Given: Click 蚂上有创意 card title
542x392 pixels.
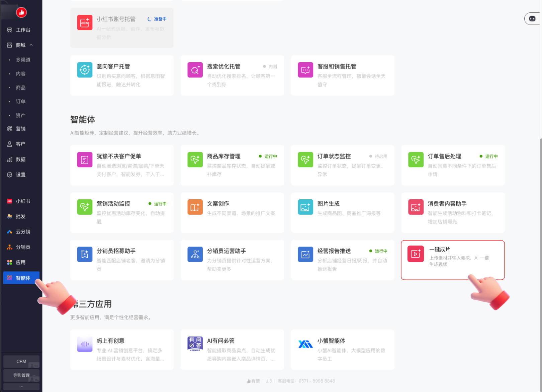Looking at the screenshot, I should [110, 341].
